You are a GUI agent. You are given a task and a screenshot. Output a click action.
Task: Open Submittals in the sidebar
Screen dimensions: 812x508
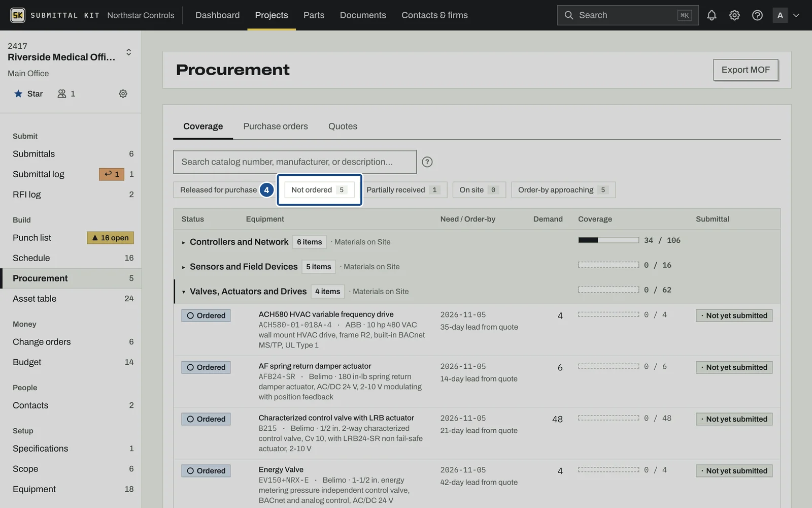click(71, 154)
